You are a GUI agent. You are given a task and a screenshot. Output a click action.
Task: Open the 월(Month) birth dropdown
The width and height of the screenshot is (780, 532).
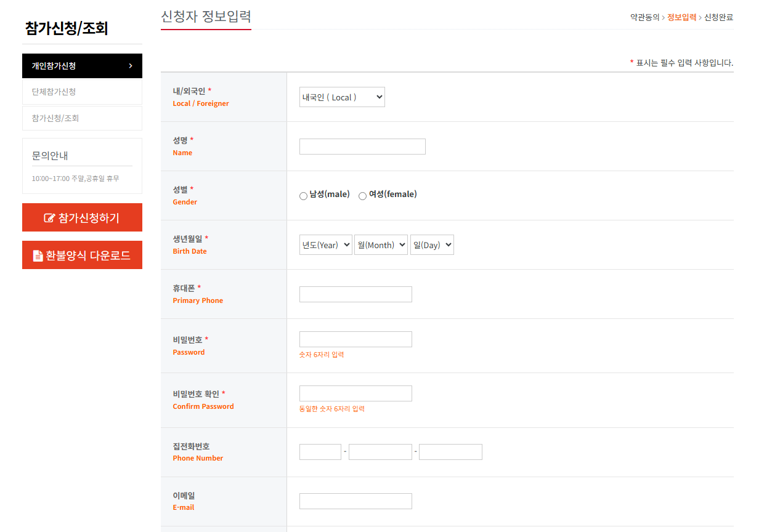click(x=381, y=244)
